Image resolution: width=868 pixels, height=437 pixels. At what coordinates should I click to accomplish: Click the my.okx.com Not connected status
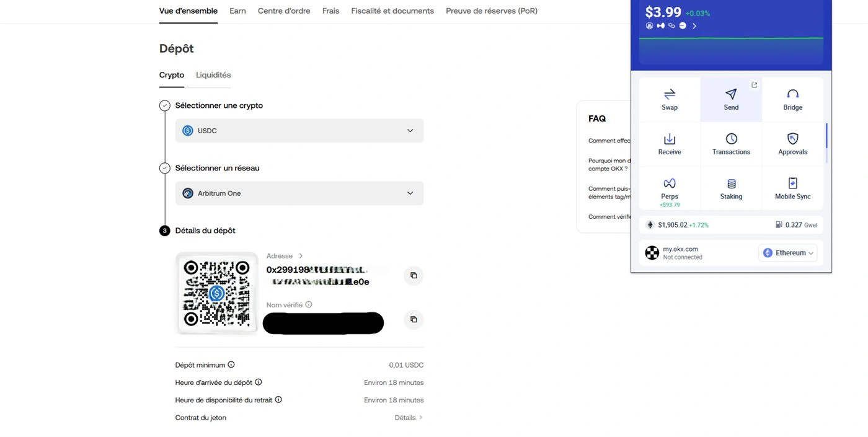683,257
